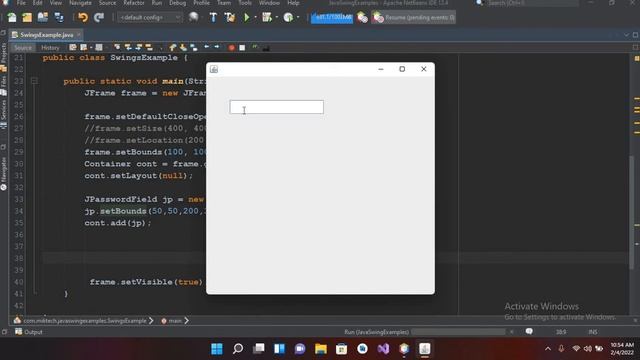Open the Profile Project dropdown arrow

click(298, 18)
